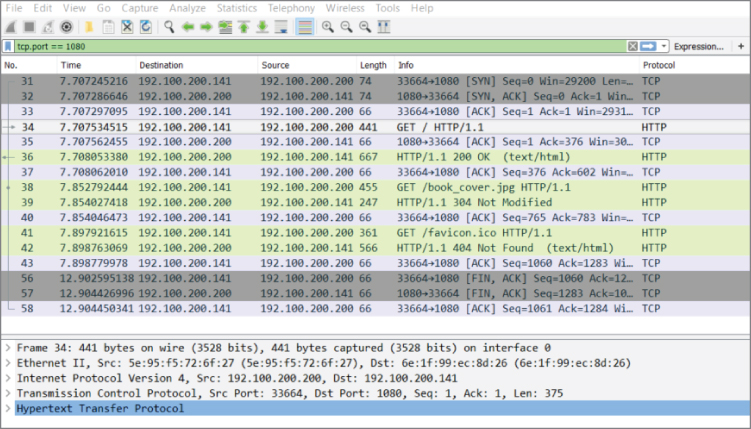Click the Close capture file icon
Screen dimensions: 751x429
[x=127, y=27]
